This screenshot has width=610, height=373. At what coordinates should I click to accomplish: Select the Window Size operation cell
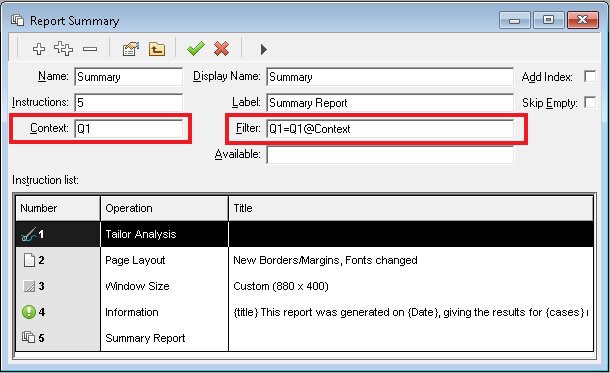[165, 286]
